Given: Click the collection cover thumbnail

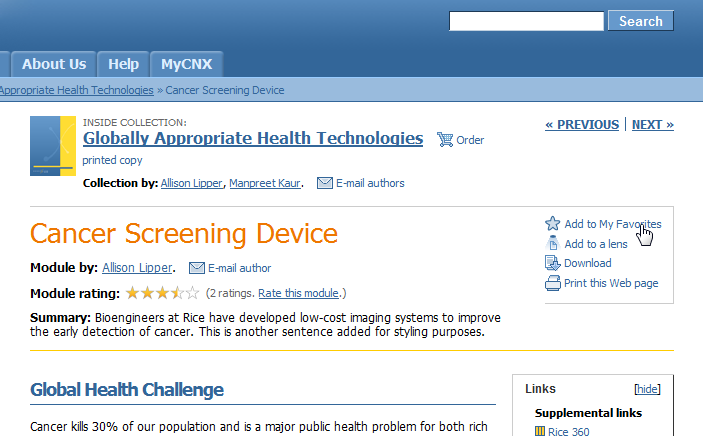Looking at the screenshot, I should [x=53, y=146].
